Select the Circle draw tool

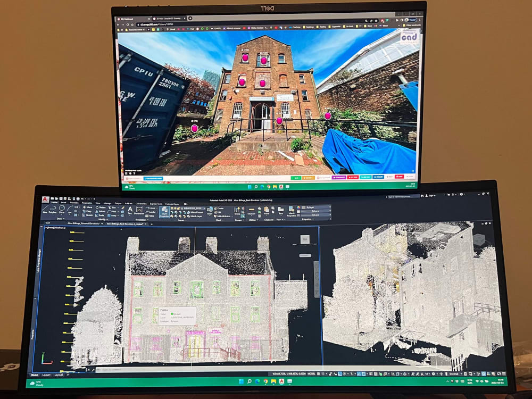[62, 209]
